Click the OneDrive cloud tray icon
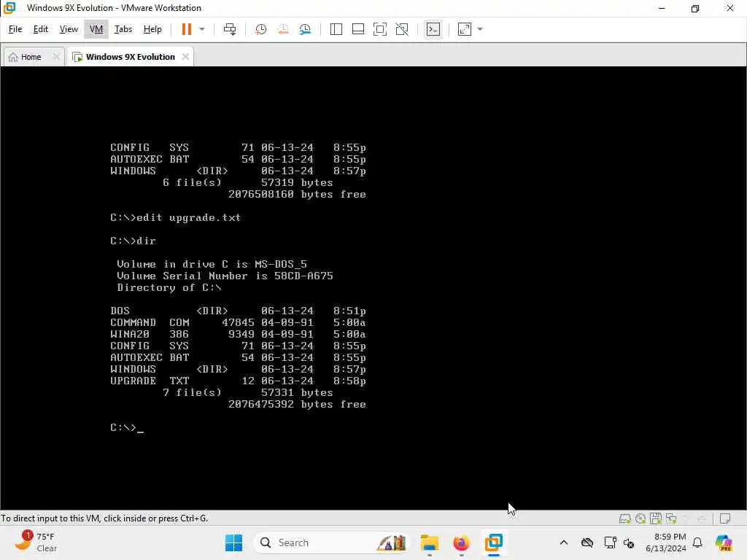 (587, 542)
